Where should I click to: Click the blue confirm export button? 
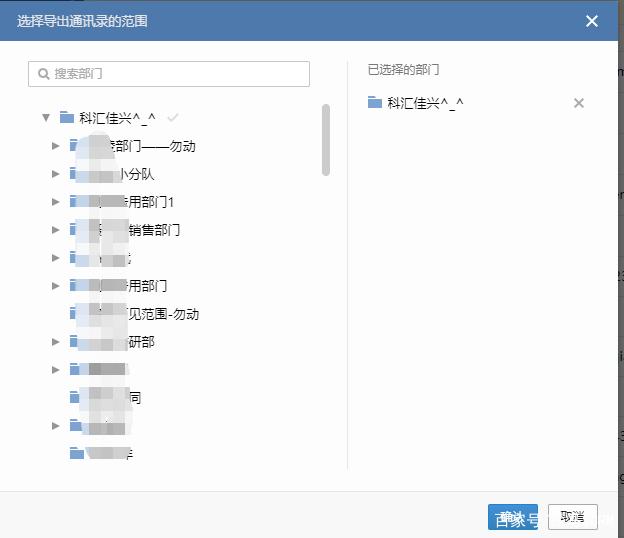(x=513, y=517)
